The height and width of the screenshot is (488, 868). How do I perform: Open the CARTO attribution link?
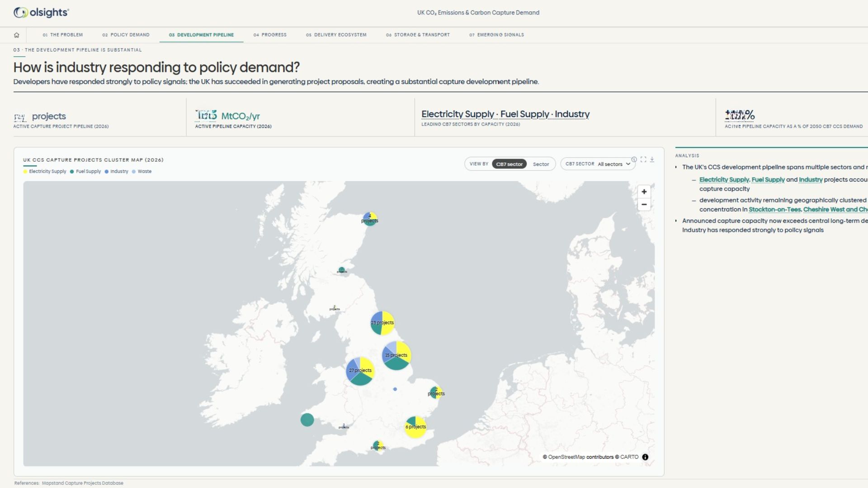(629, 457)
